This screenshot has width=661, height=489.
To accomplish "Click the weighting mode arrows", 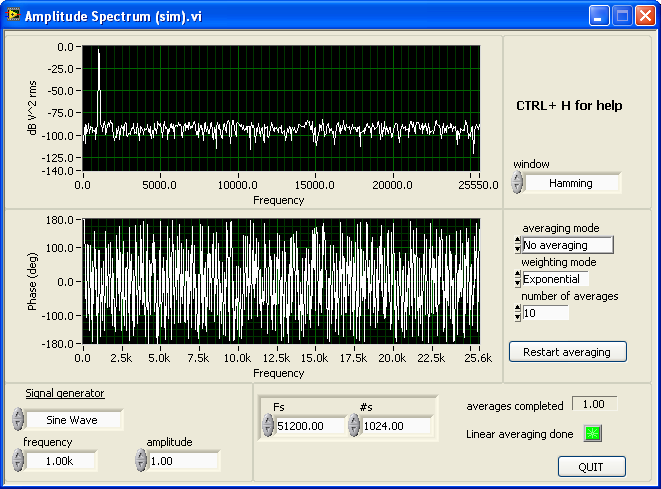I will 518,279.
